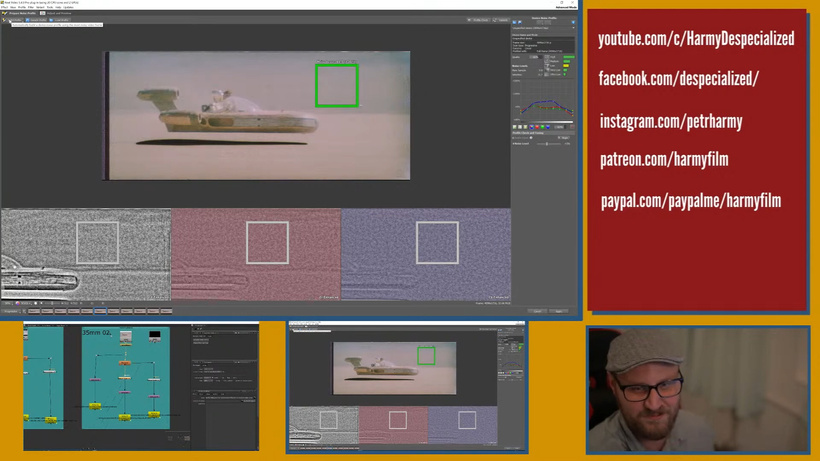Click the Apply button at the bottom right

coord(560,311)
